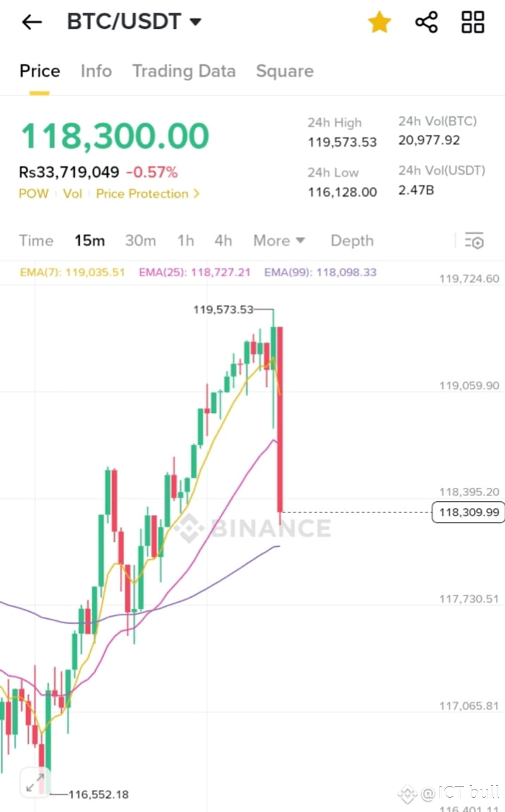Click the back arrow
Viewport: 505px width, 812px height.
(x=31, y=22)
